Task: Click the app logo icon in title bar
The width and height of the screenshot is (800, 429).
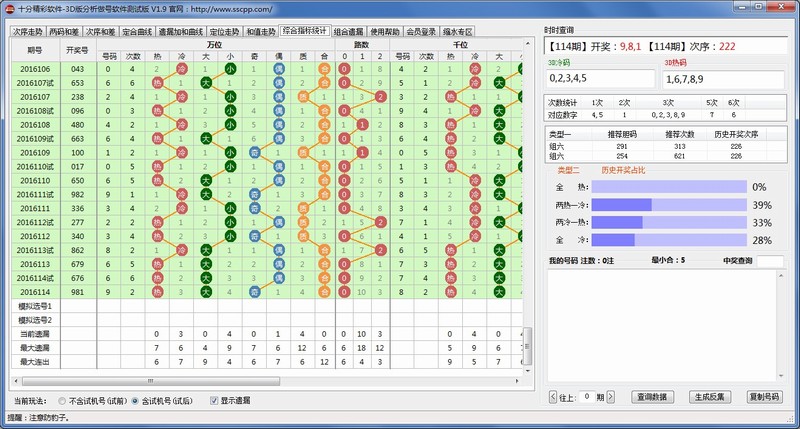Action: click(9, 8)
